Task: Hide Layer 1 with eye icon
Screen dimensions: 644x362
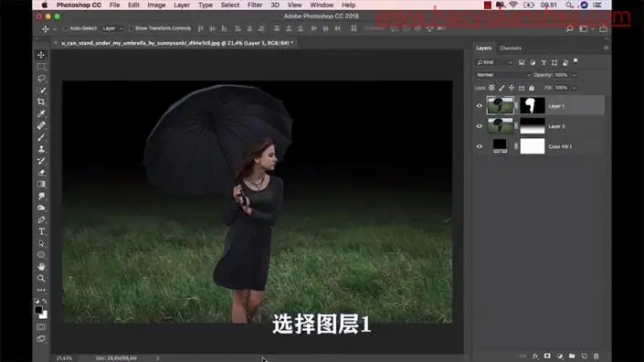Action: pyautogui.click(x=480, y=106)
